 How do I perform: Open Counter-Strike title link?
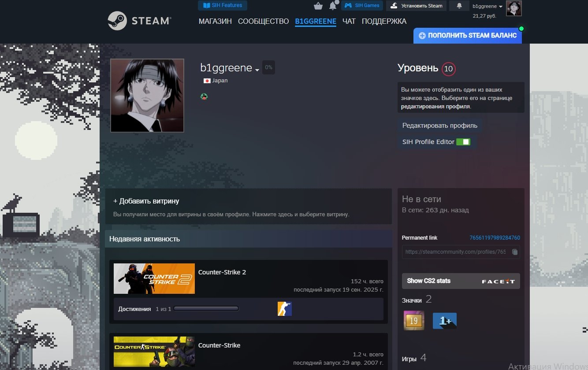click(220, 345)
